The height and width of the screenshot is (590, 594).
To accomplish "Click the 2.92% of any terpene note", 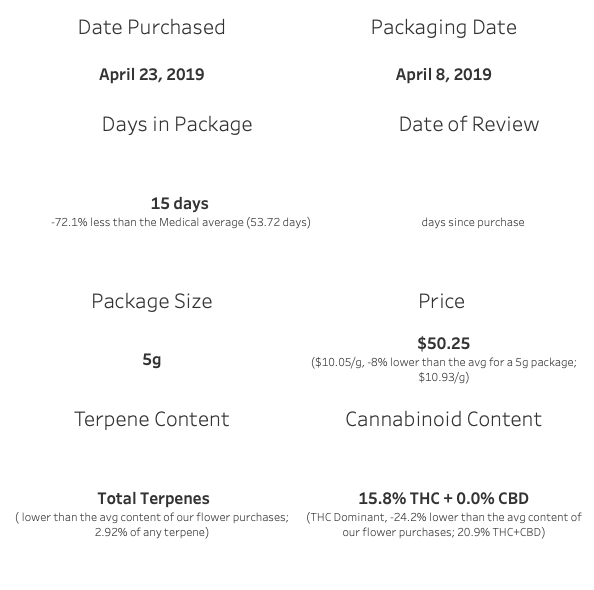I will pos(152,525).
